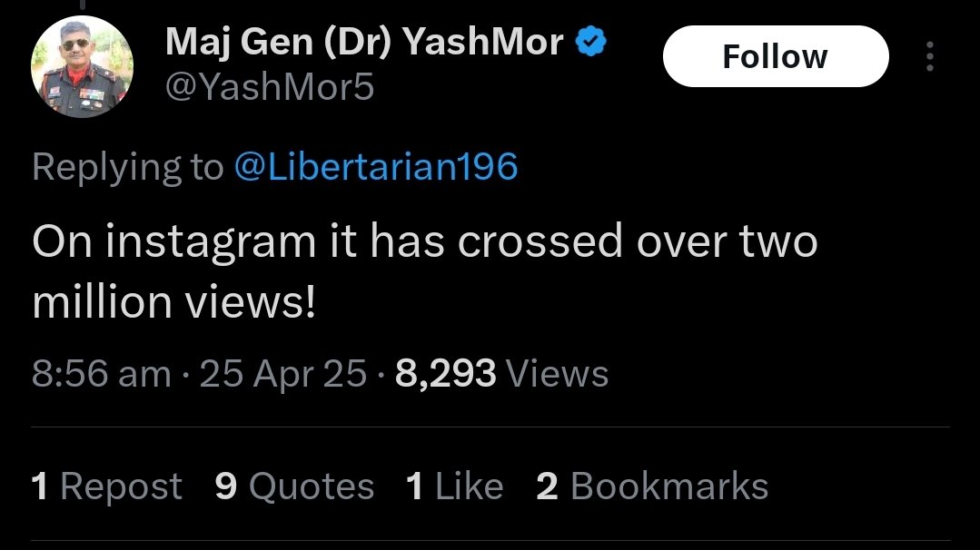Viewport: 980px width, 550px height.
Task: Open the 9 Quotes list
Action: (x=294, y=486)
